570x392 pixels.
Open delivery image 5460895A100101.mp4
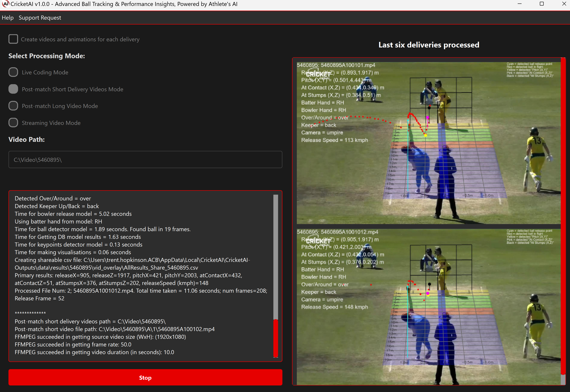429,143
